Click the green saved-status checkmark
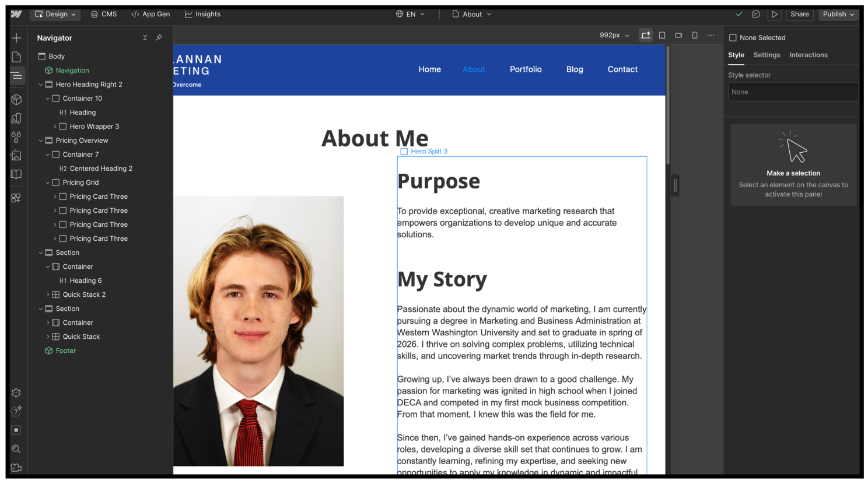This screenshot has width=868, height=484. point(739,14)
